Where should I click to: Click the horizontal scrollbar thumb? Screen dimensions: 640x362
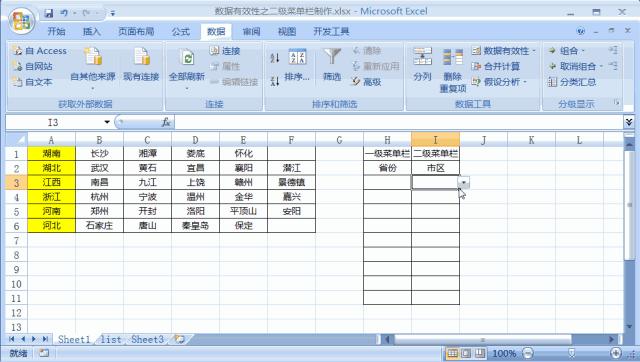point(483,339)
